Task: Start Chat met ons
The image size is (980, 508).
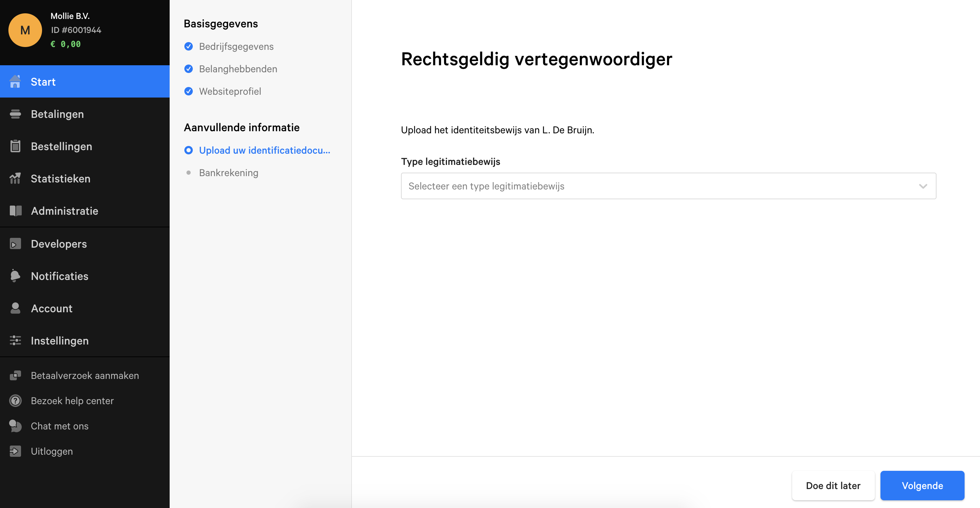Action: click(x=85, y=426)
